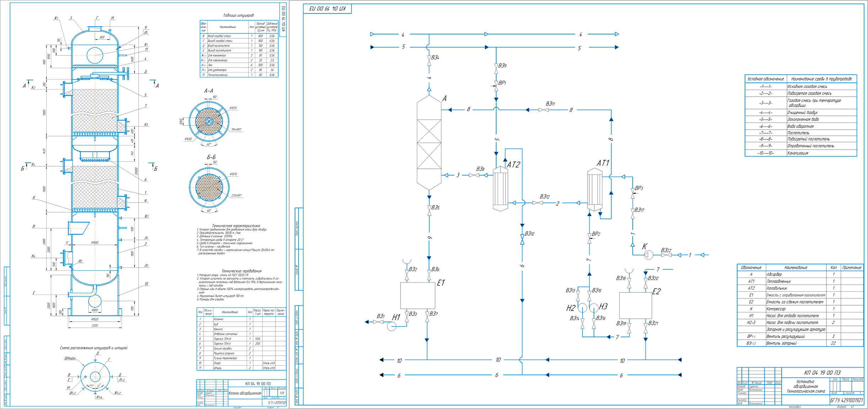868x409 pixels.
Task: Click the ВЗ7 valve below tank Е1
Action: click(x=427, y=317)
